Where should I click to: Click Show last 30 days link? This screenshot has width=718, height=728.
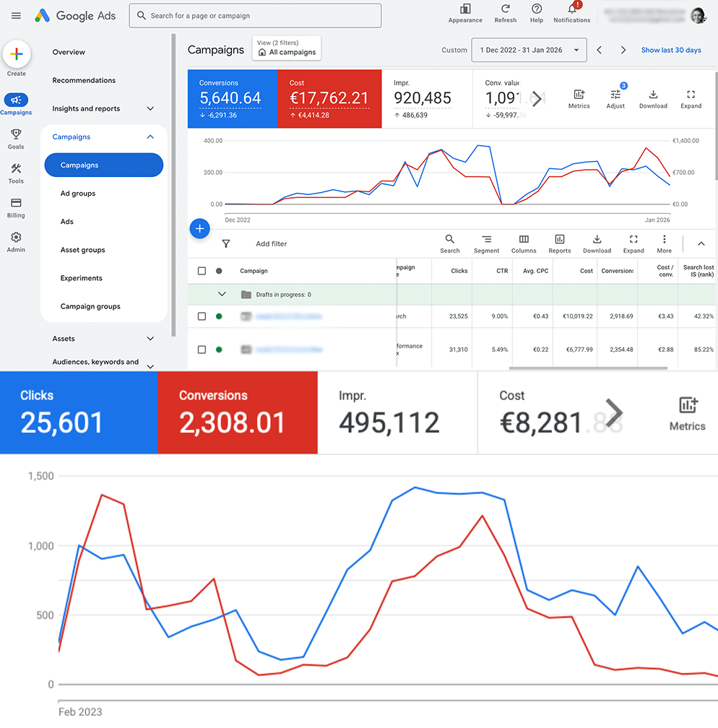(671, 50)
